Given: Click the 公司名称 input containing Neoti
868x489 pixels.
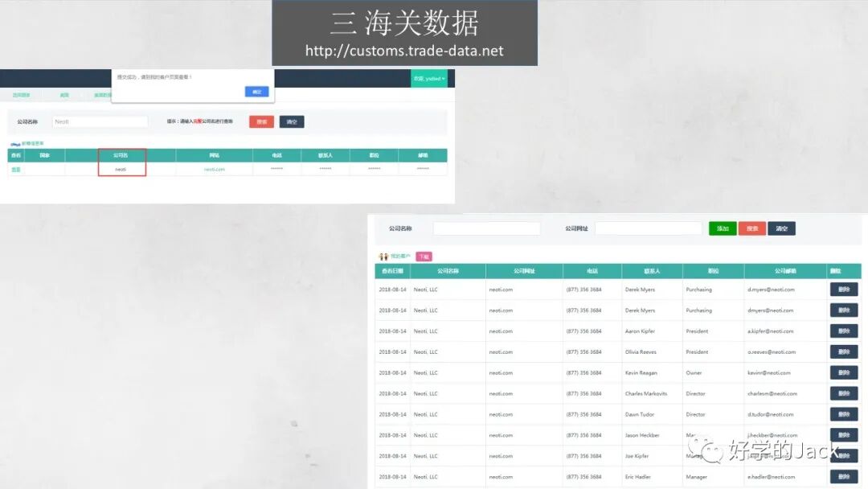Looking at the screenshot, I should coord(100,121).
